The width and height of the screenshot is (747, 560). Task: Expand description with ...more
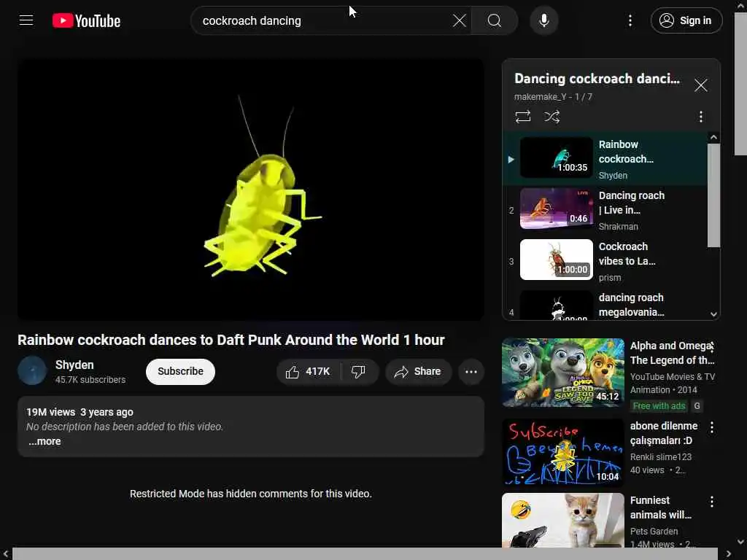[x=44, y=441]
